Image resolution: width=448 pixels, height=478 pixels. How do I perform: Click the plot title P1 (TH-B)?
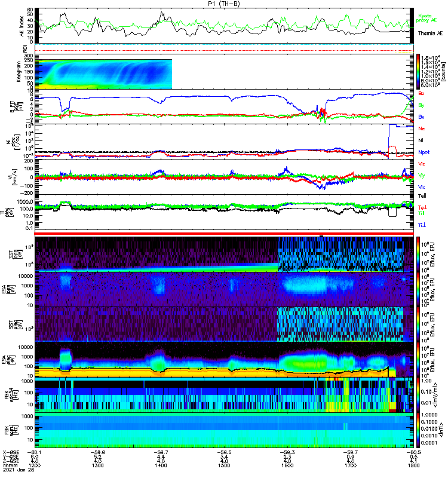223,4
